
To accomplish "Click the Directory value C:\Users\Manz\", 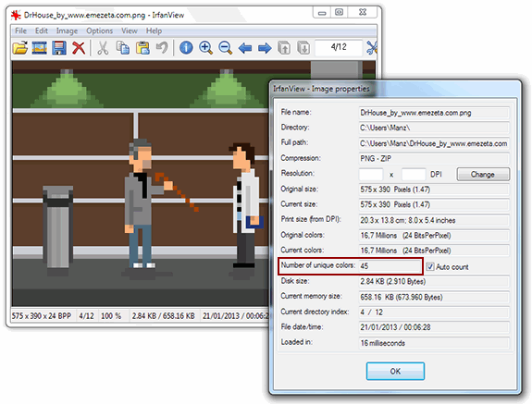I will click(434, 128).
